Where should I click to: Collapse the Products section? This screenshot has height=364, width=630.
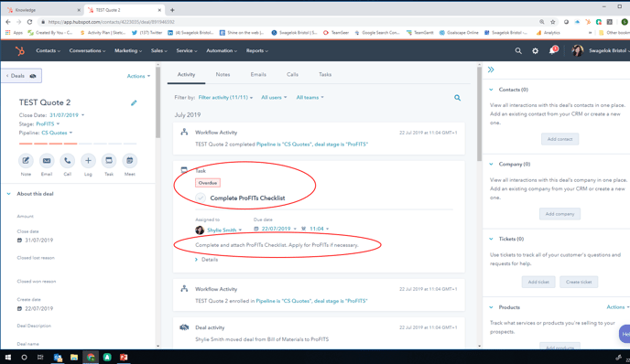click(491, 307)
